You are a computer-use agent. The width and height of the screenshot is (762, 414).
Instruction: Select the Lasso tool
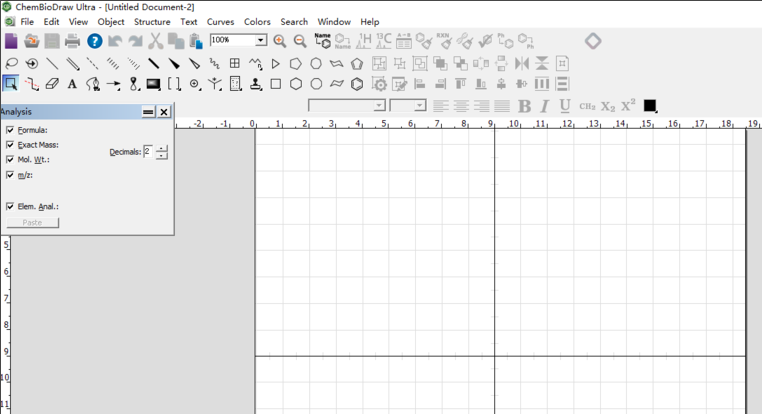click(x=11, y=64)
